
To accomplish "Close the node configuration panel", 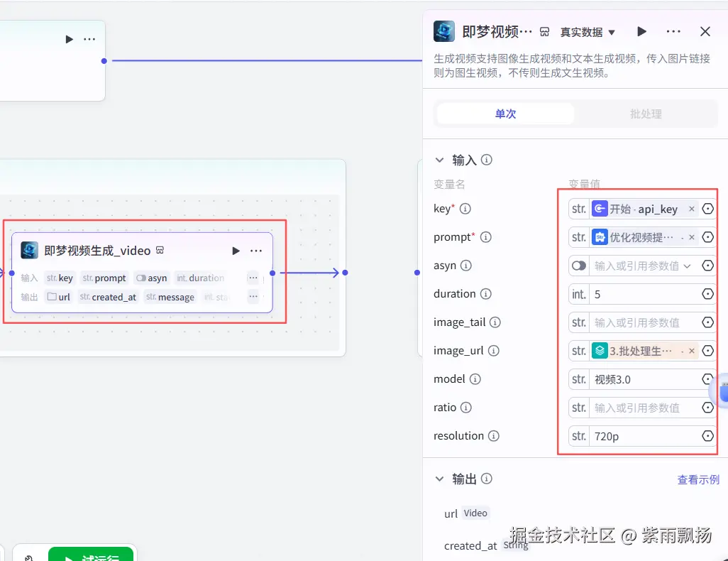I will pos(705,32).
